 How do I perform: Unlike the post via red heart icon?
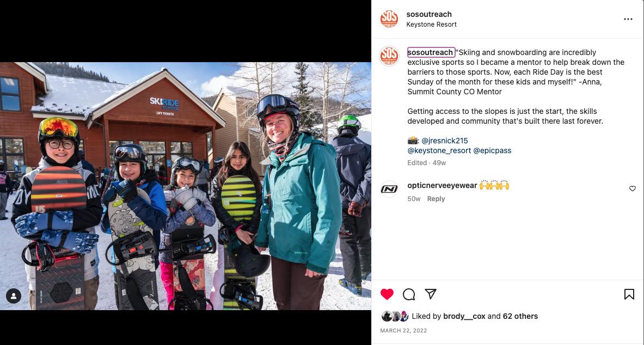[x=387, y=294]
